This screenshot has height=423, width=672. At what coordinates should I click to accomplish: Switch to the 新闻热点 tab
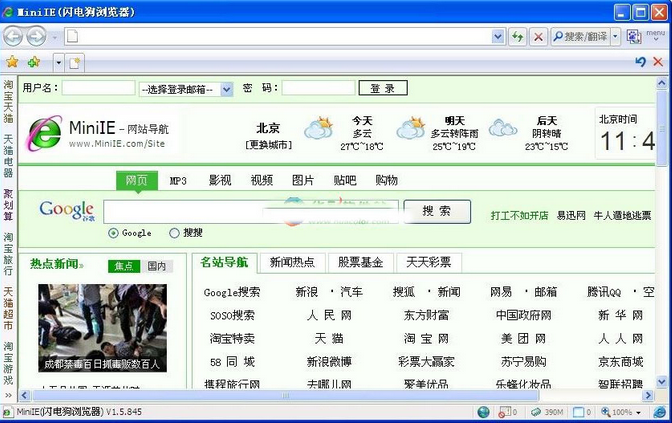[x=292, y=262]
